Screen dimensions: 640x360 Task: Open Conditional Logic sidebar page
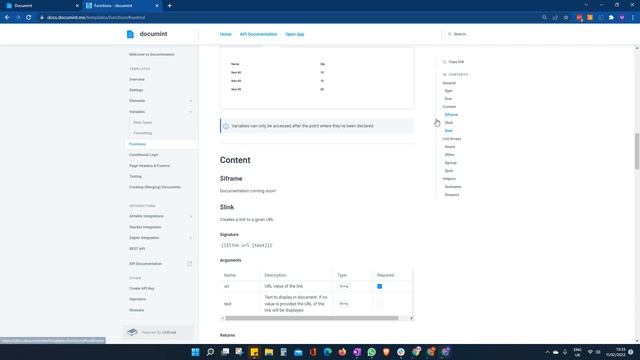pos(144,155)
